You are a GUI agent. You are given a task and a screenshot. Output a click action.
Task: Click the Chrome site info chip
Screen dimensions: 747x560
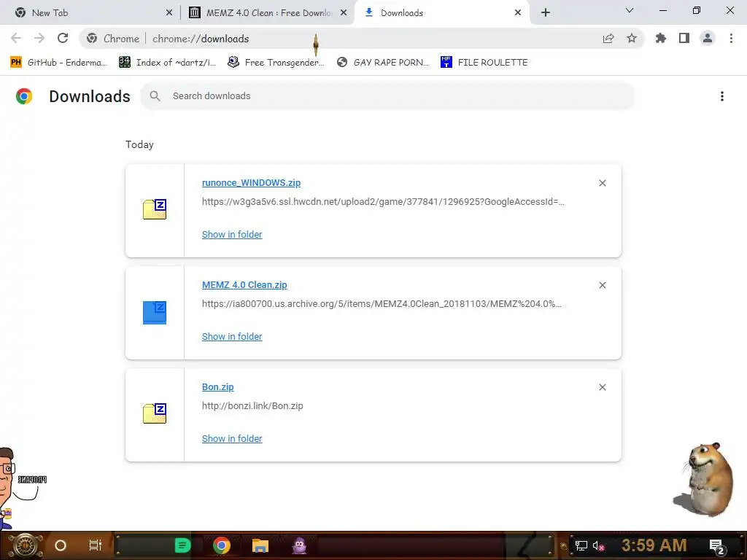pos(115,39)
